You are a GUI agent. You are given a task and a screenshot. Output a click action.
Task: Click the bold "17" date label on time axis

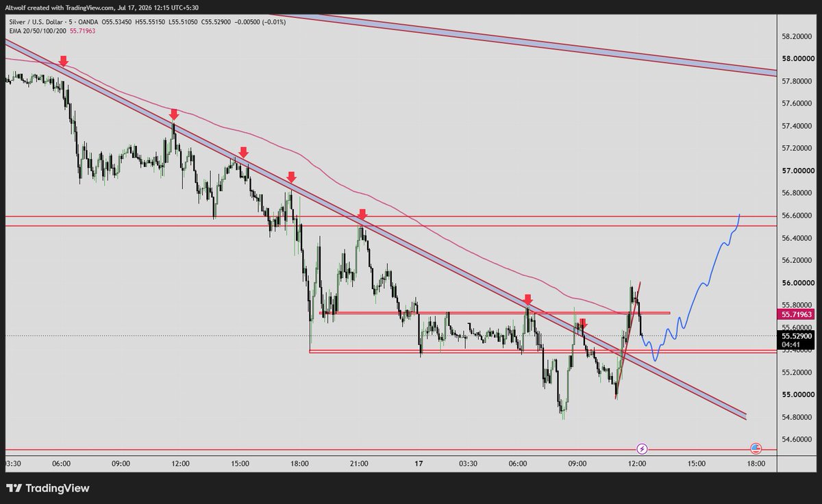tap(419, 464)
